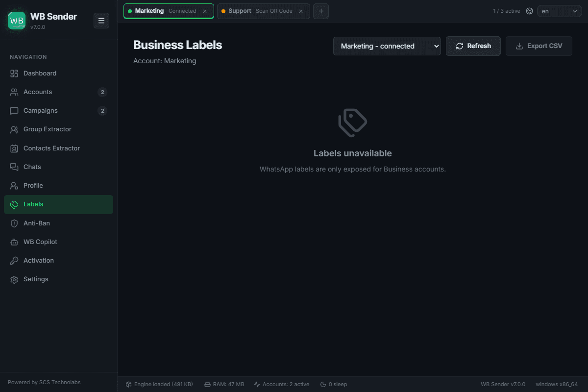588x392 pixels.
Task: Click 'Engine loaded (491 KB)' status text
Action: click(x=164, y=384)
